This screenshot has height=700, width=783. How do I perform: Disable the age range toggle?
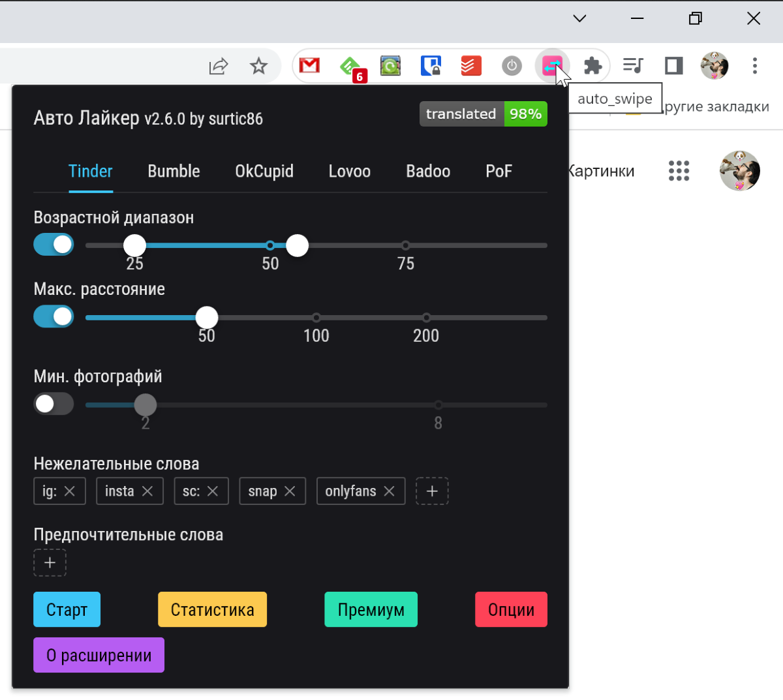pyautogui.click(x=54, y=245)
